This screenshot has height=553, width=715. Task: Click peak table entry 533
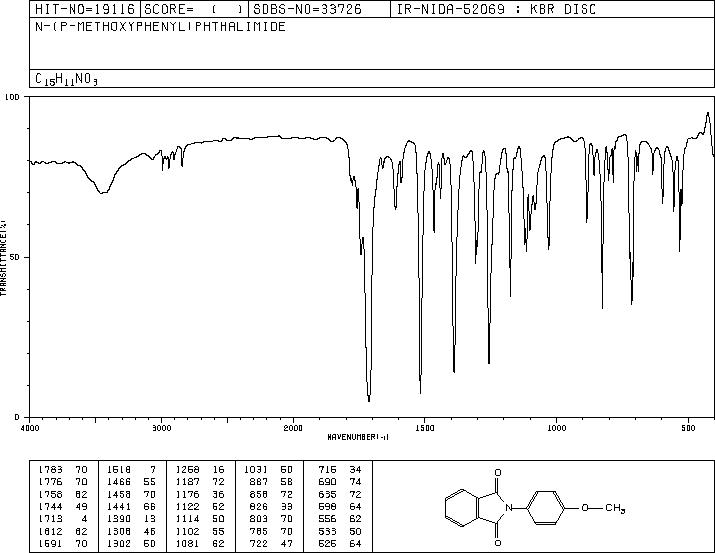point(327,531)
